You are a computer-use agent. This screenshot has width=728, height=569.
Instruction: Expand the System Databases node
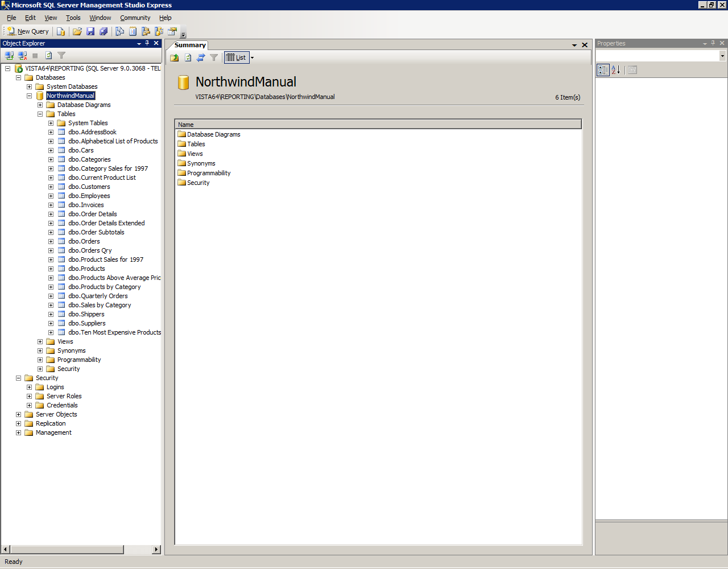(x=29, y=86)
